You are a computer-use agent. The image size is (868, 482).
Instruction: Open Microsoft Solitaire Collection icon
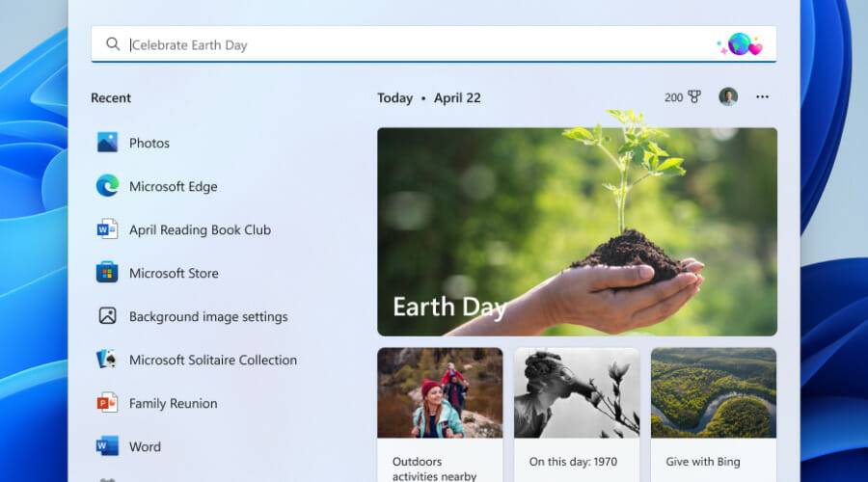(107, 360)
